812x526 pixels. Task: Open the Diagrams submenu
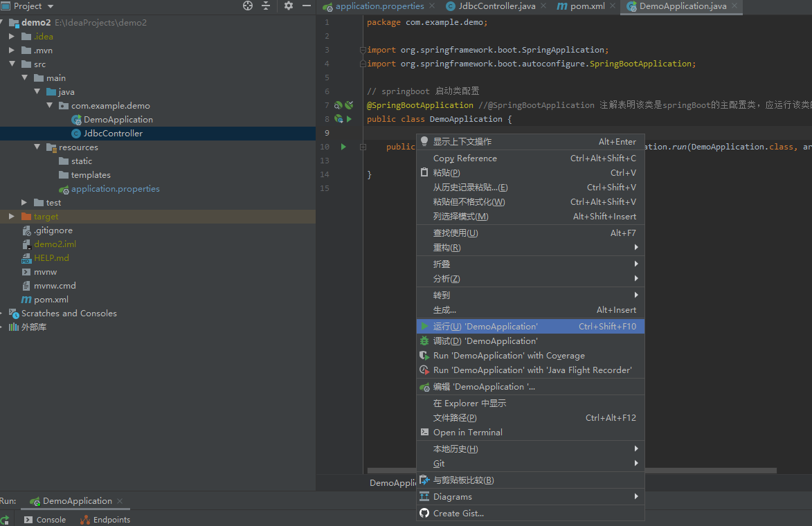(x=530, y=496)
